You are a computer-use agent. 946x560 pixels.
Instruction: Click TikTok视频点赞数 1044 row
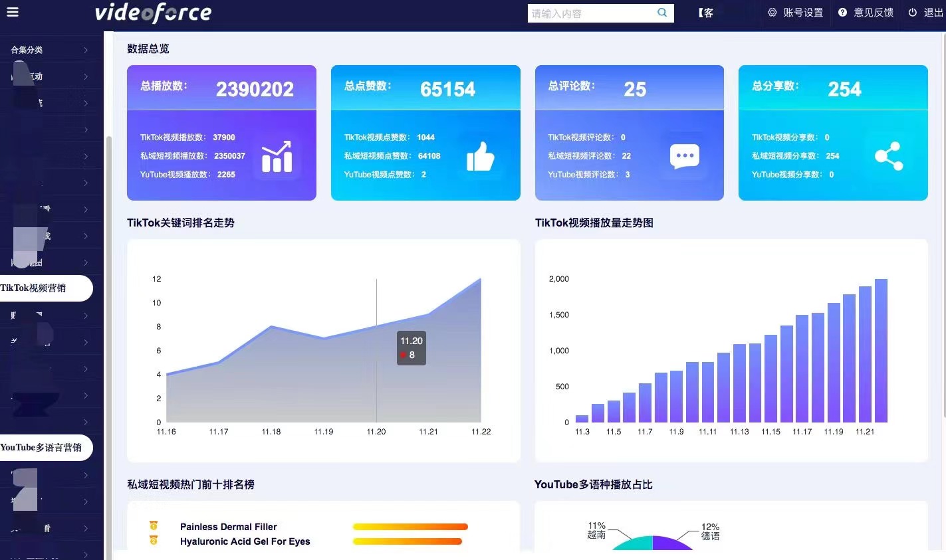(x=389, y=138)
